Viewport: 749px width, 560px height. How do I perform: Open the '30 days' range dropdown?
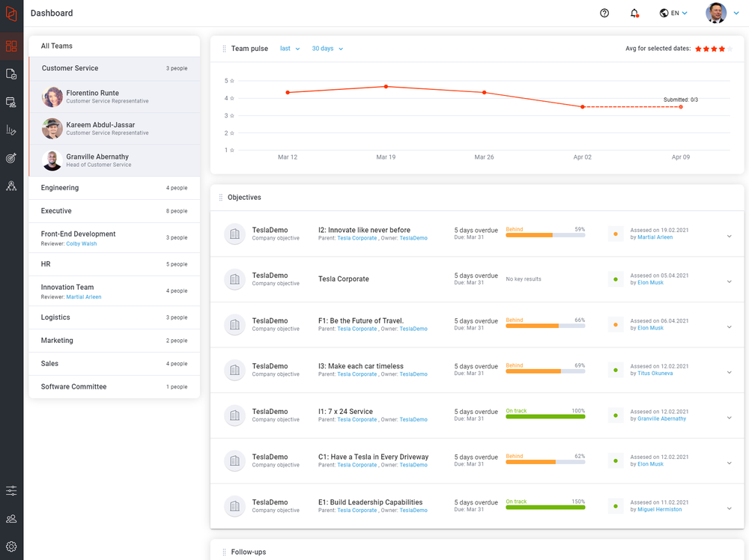click(x=327, y=49)
